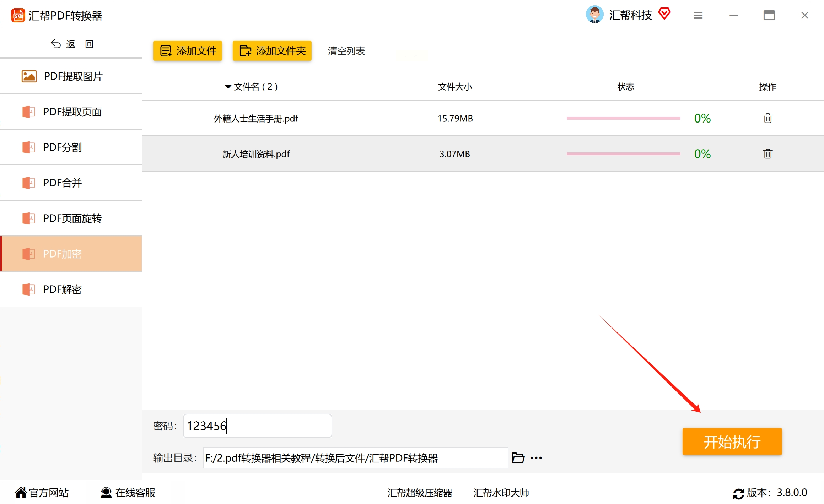Click the 汇帮科技 user avatar

(x=594, y=15)
